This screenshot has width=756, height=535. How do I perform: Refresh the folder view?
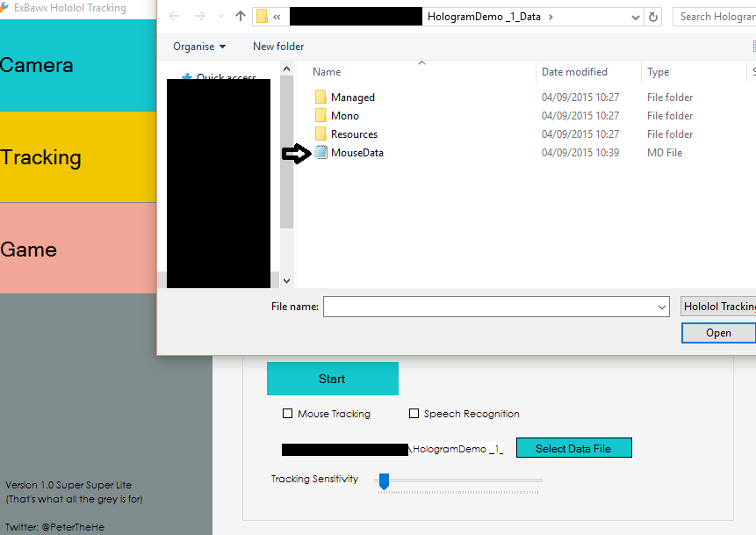pyautogui.click(x=652, y=18)
